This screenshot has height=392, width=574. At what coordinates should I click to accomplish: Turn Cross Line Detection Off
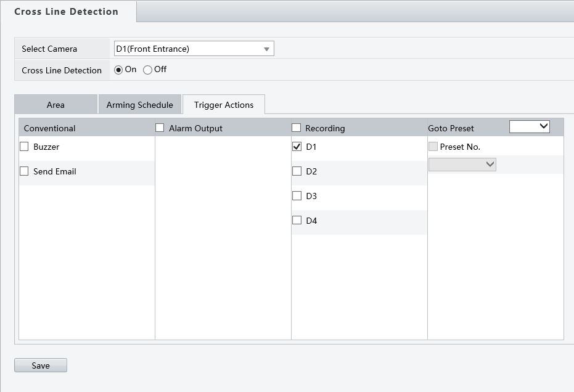pos(148,70)
